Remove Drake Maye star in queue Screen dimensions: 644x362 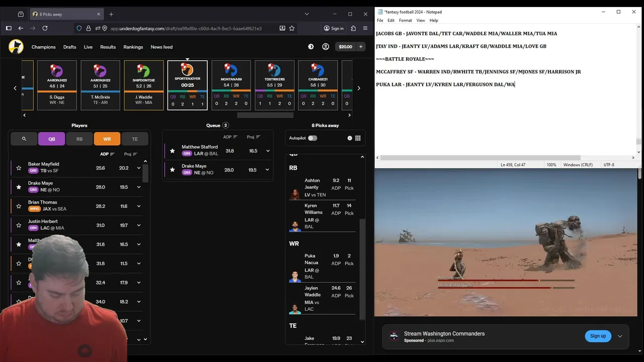[173, 170]
